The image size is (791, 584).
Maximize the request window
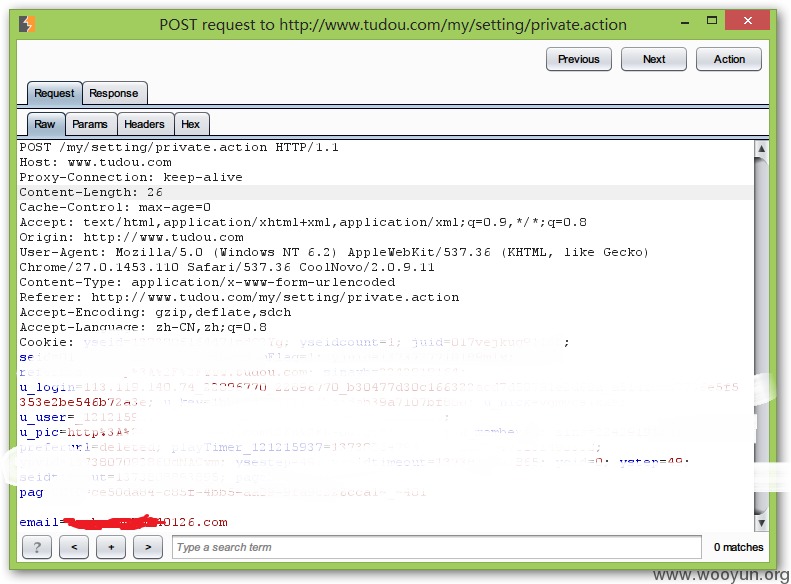pos(712,21)
